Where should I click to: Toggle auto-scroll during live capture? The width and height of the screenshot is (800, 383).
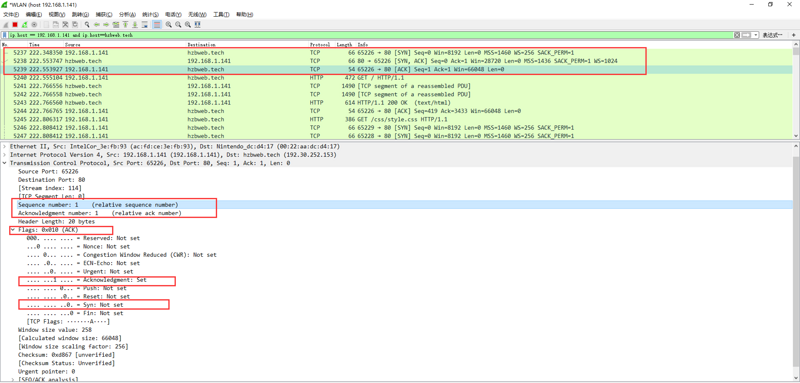click(144, 25)
